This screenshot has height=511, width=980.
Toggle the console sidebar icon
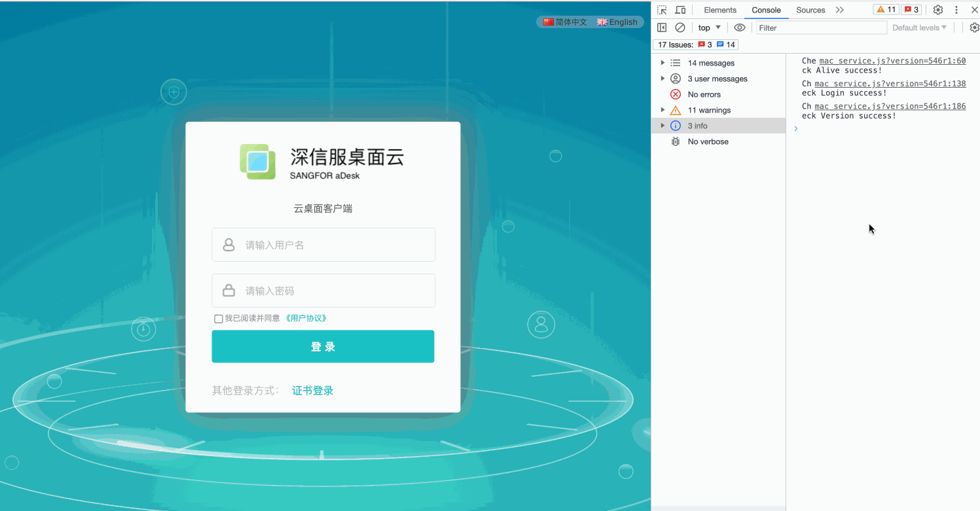[x=662, y=27]
